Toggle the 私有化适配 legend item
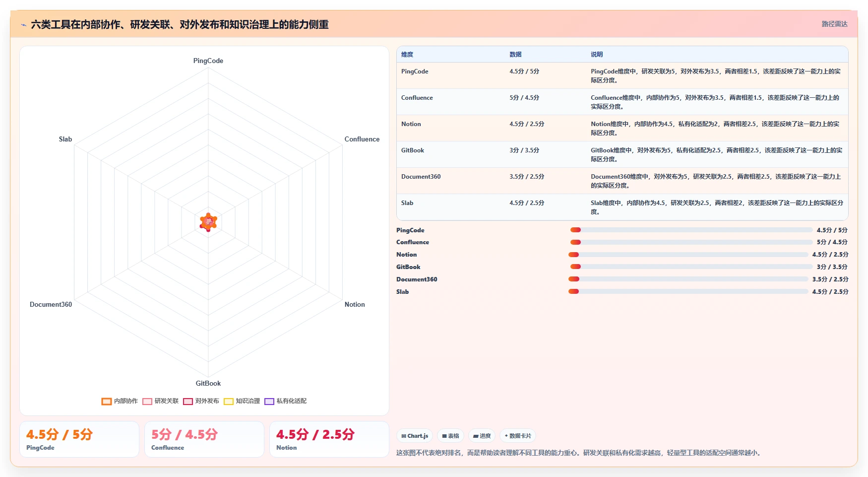Screen dimensions: 868x477 click(286, 401)
